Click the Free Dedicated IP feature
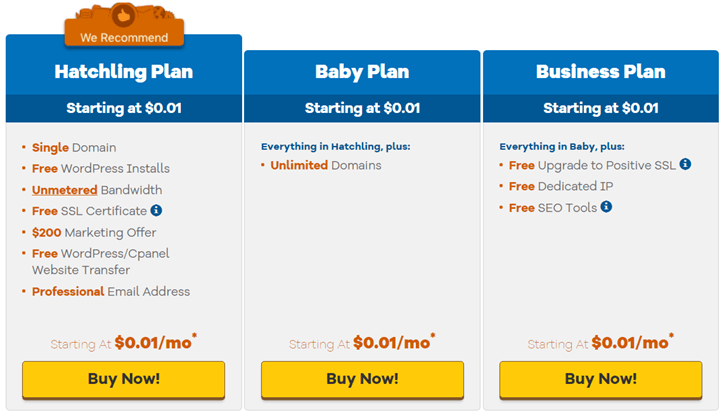 561,187
